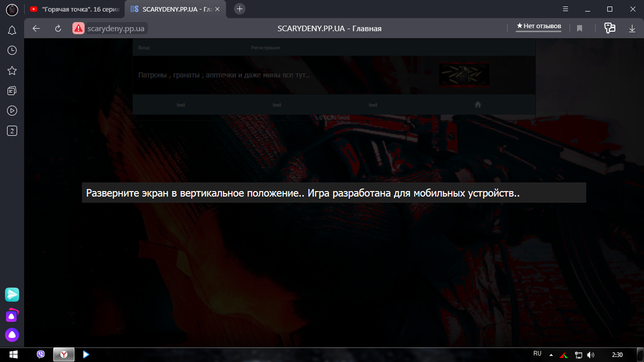The width and height of the screenshot is (644, 362).
Task: Expand hidden system tray icons
Action: pos(551,354)
